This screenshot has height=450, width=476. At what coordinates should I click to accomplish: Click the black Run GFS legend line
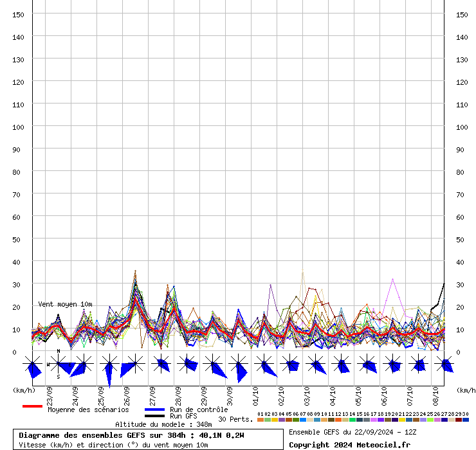(x=154, y=417)
